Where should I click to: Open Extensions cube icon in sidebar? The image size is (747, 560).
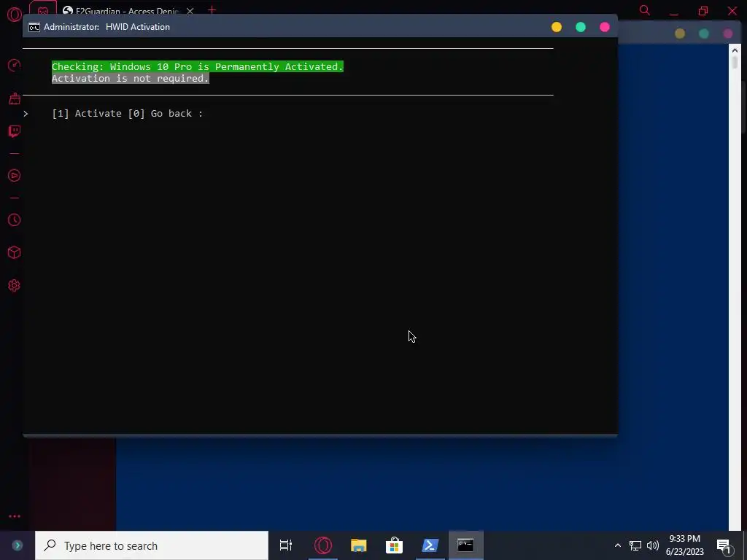click(x=15, y=252)
